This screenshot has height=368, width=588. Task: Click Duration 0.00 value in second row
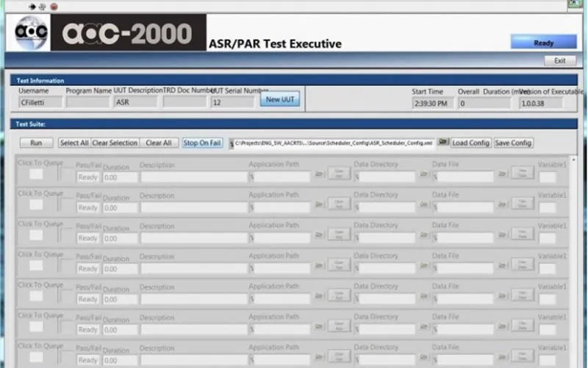point(120,208)
